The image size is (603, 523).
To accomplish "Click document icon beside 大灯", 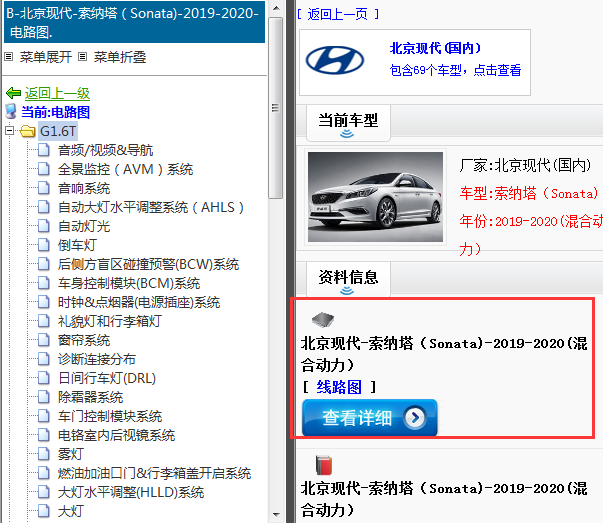I will pyautogui.click(x=43, y=511).
